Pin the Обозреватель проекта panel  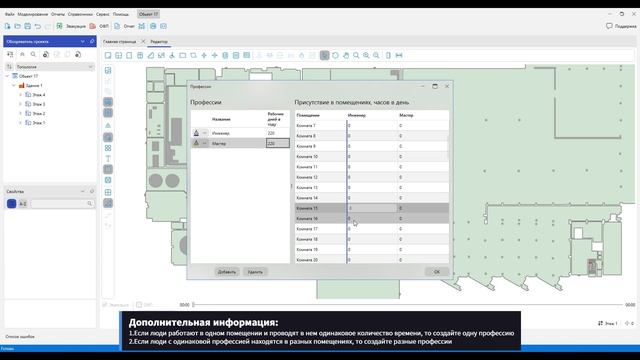click(x=92, y=41)
